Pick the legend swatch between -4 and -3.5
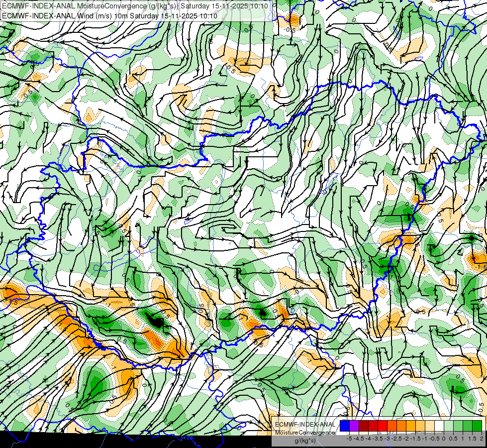 click(x=373, y=426)
